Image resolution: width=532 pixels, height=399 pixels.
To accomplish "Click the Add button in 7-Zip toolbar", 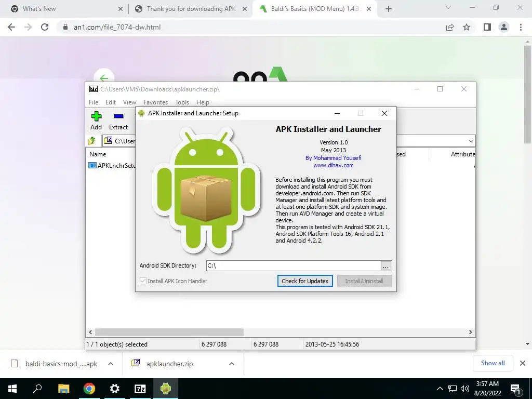I will coord(96,121).
